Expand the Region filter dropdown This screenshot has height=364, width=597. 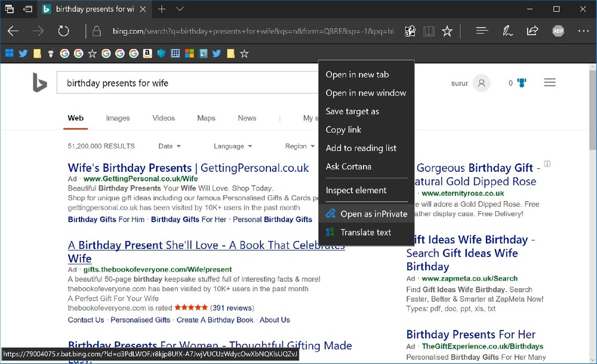click(300, 146)
